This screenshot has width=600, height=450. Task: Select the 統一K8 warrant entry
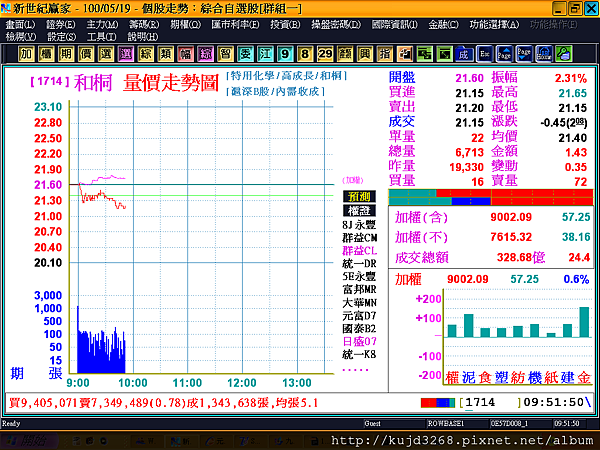pyautogui.click(x=359, y=355)
